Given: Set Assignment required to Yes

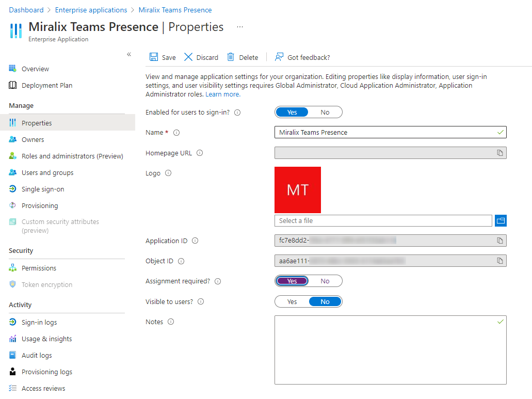Looking at the screenshot, I should pos(292,281).
